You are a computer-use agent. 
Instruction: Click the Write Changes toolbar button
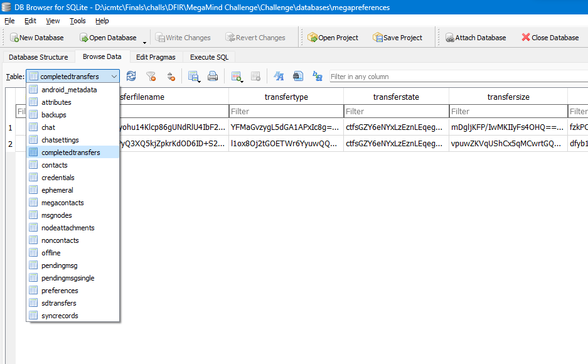coord(183,38)
